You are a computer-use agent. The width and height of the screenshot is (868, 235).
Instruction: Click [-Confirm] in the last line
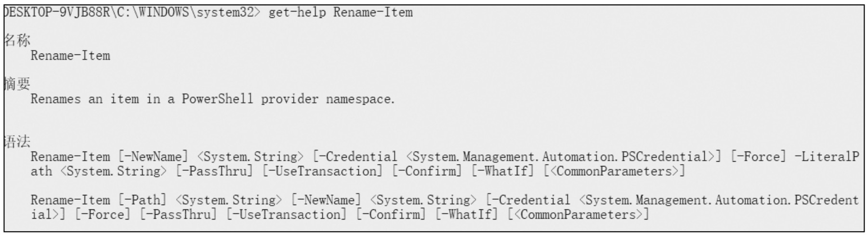pos(391,214)
